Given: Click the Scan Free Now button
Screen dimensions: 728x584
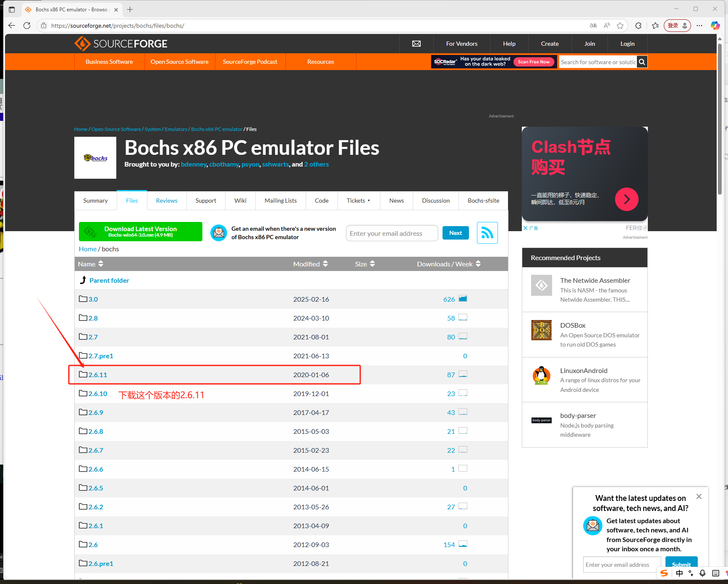Looking at the screenshot, I should [x=534, y=62].
